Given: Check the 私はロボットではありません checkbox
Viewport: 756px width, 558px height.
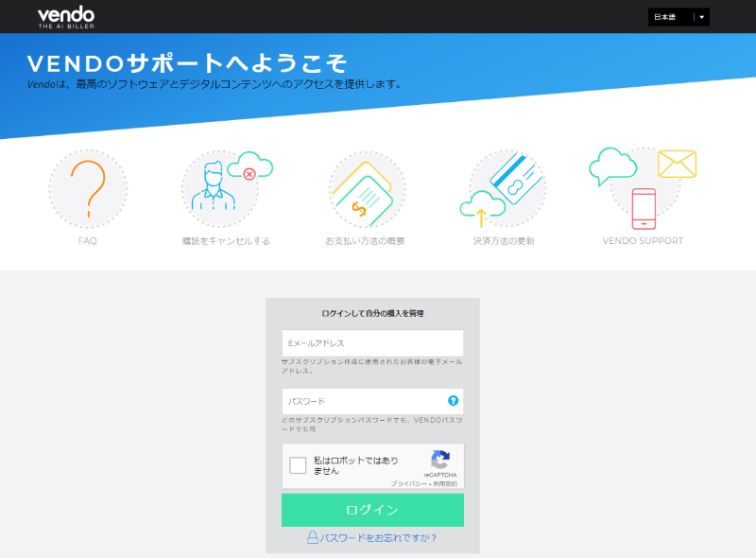Looking at the screenshot, I should coord(298,465).
